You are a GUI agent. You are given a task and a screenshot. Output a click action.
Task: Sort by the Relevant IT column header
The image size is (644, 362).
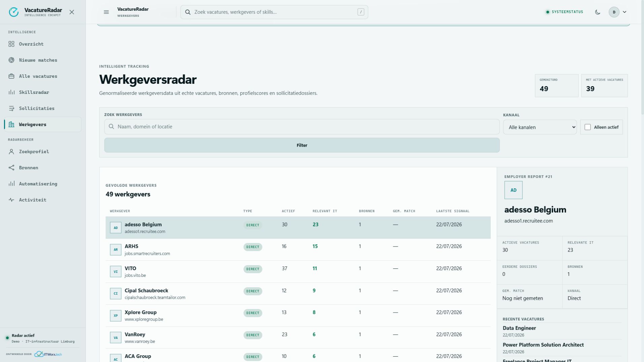coord(325,211)
